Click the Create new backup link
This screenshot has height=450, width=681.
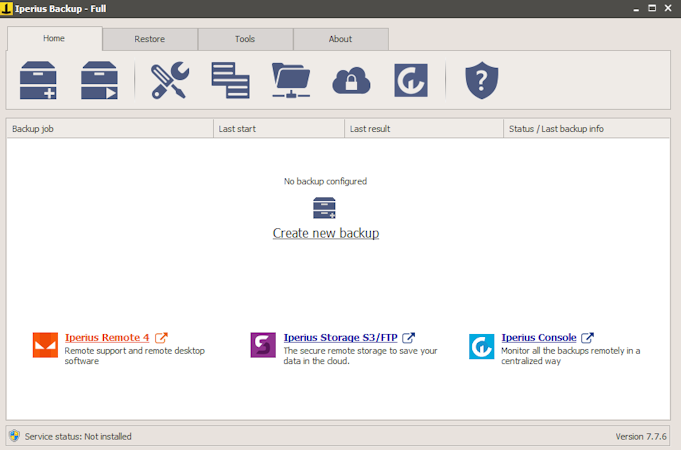326,233
